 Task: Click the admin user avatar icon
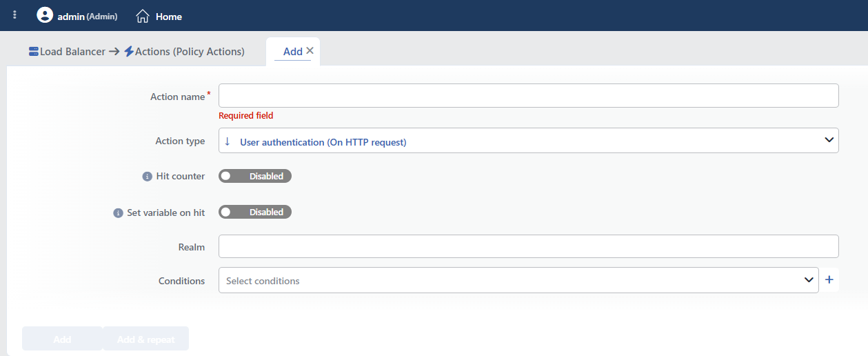[x=45, y=15]
